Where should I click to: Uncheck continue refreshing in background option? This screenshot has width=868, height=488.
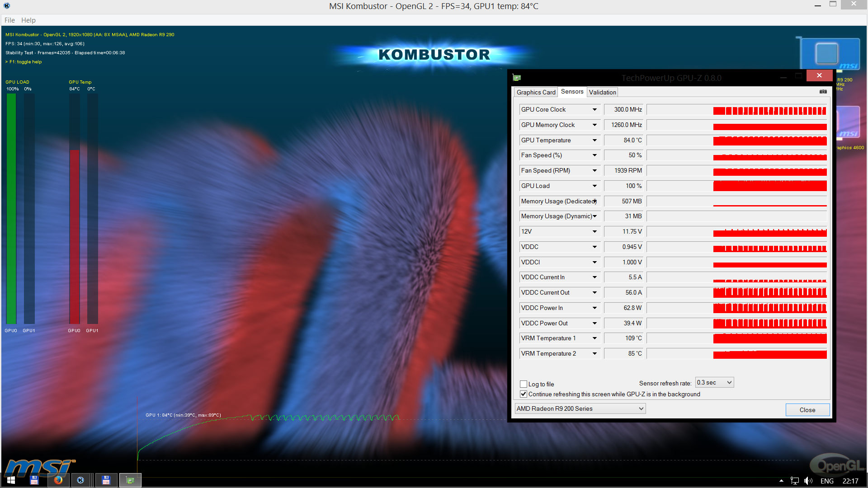point(524,394)
